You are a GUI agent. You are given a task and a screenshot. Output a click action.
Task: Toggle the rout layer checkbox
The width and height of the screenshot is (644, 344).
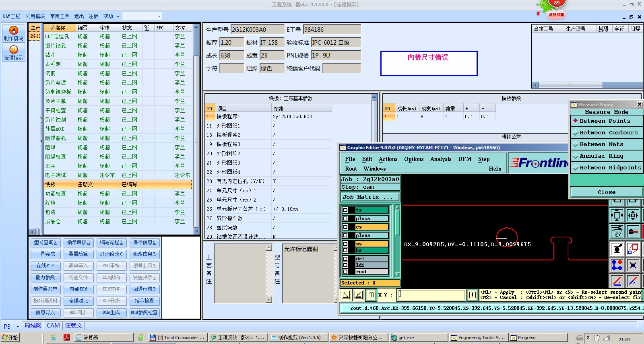coord(345,272)
